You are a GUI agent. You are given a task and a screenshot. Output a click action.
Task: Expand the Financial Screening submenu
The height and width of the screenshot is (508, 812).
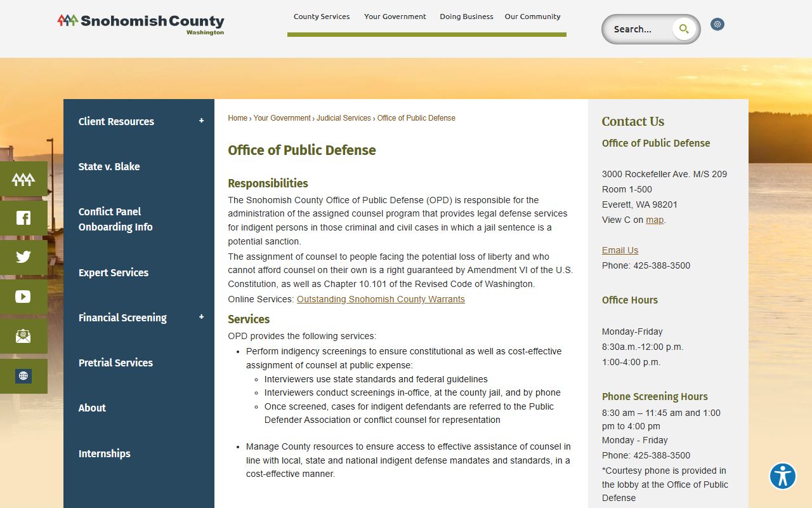tap(201, 317)
